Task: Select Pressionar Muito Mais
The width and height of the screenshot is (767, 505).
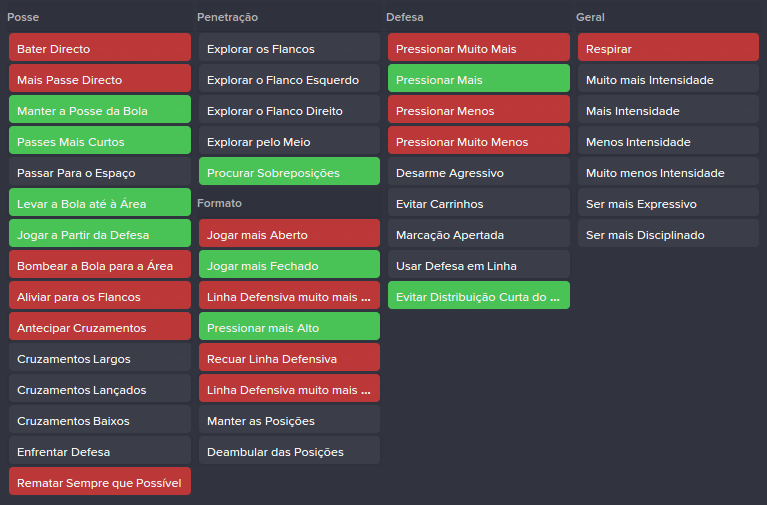Action: 479,47
